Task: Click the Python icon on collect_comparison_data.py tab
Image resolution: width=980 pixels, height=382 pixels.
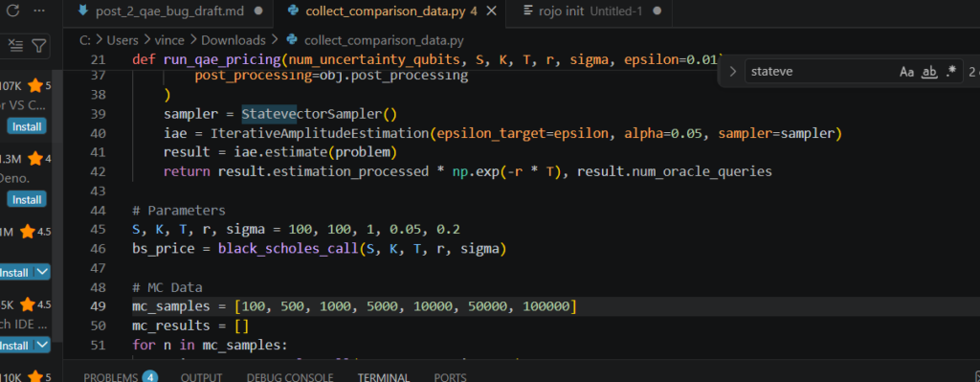Action: pos(292,11)
